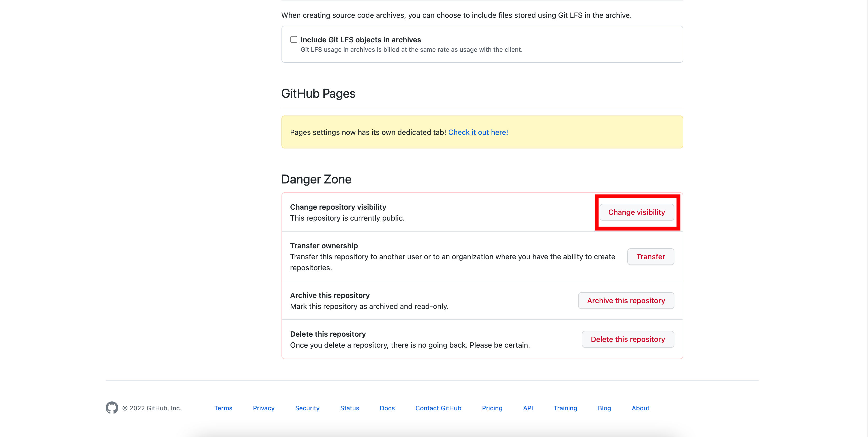Navigate to the API footer link

[528, 408]
